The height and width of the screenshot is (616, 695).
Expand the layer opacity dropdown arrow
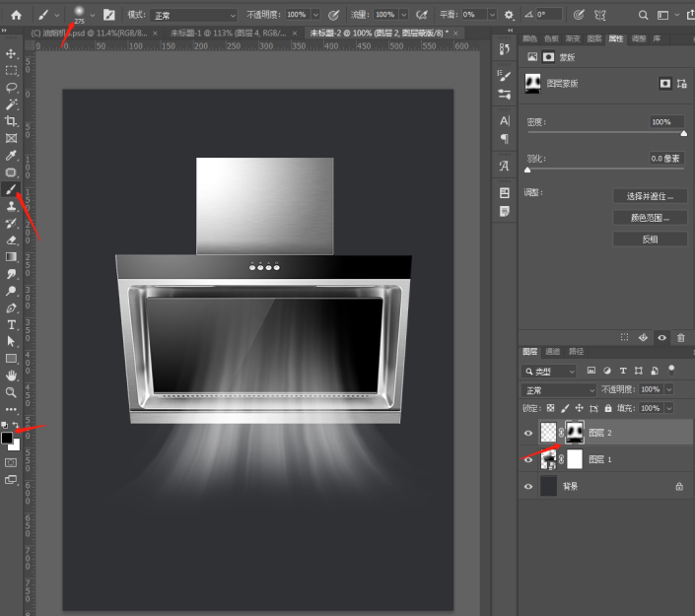click(x=668, y=389)
